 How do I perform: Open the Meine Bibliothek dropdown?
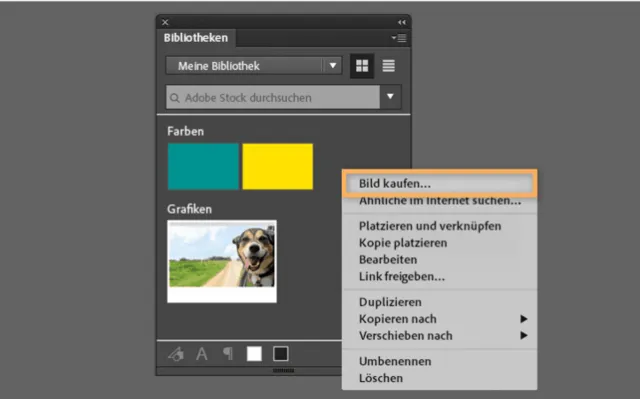point(254,66)
